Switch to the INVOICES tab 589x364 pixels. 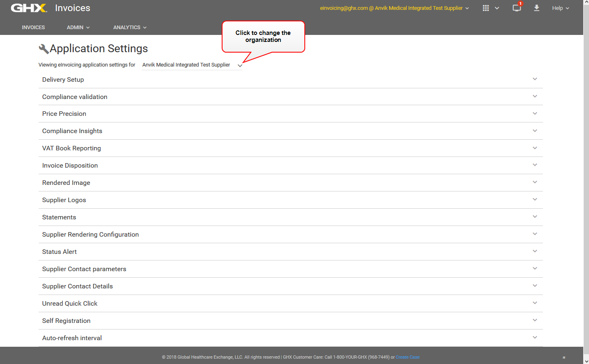tap(33, 27)
